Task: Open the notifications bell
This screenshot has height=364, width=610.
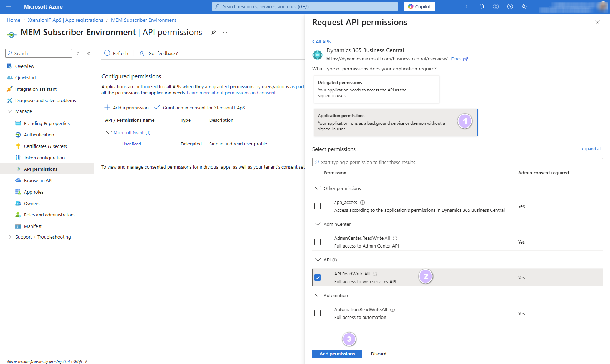Action: pyautogui.click(x=481, y=6)
